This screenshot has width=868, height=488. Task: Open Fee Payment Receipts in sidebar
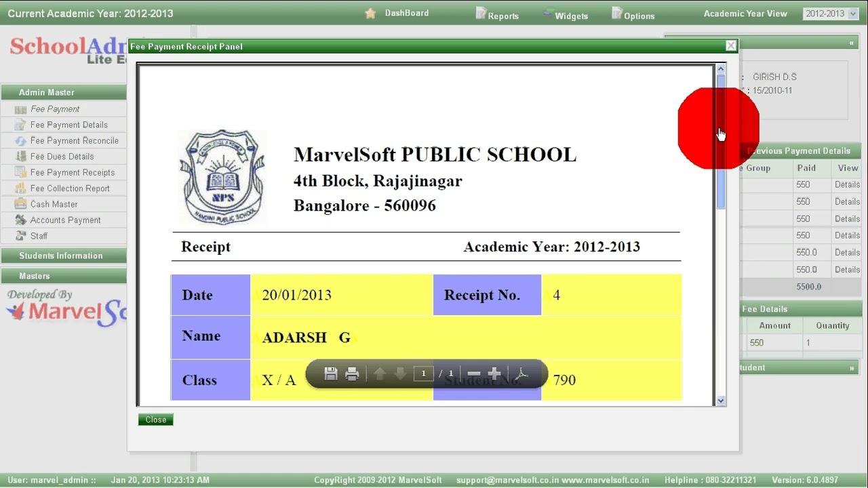pyautogui.click(x=73, y=173)
